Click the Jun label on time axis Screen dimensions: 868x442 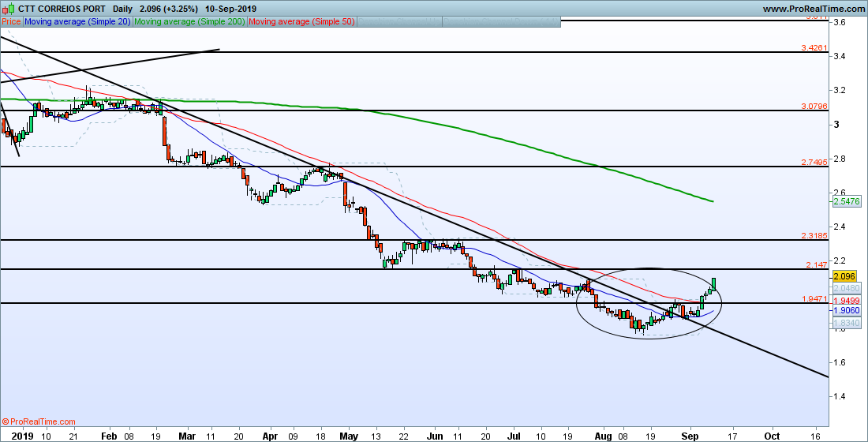[x=435, y=436]
